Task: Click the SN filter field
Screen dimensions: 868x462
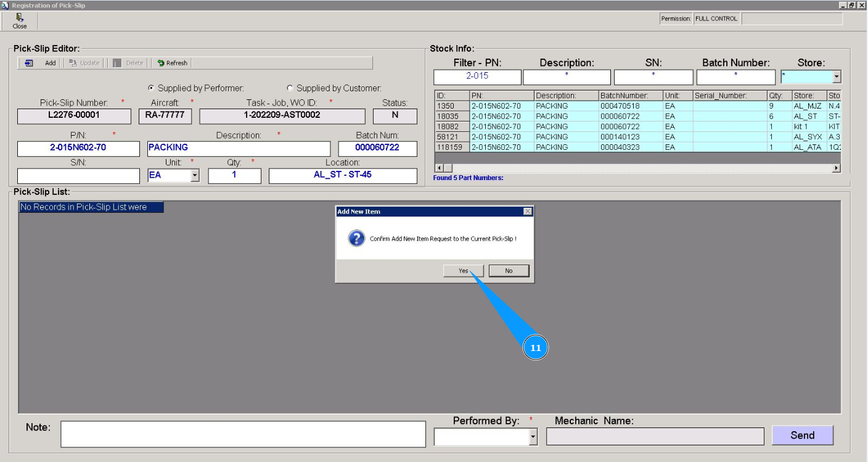Action: [653, 77]
